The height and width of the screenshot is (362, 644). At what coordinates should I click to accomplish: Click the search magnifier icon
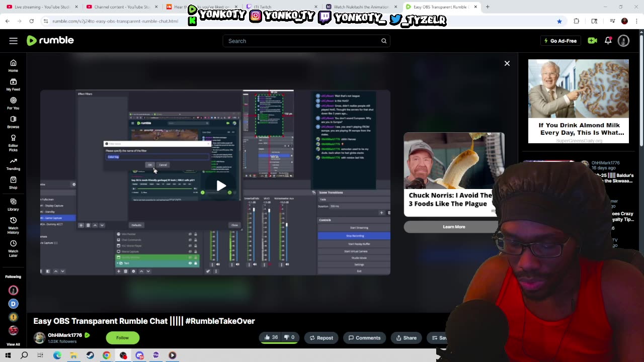(x=384, y=41)
